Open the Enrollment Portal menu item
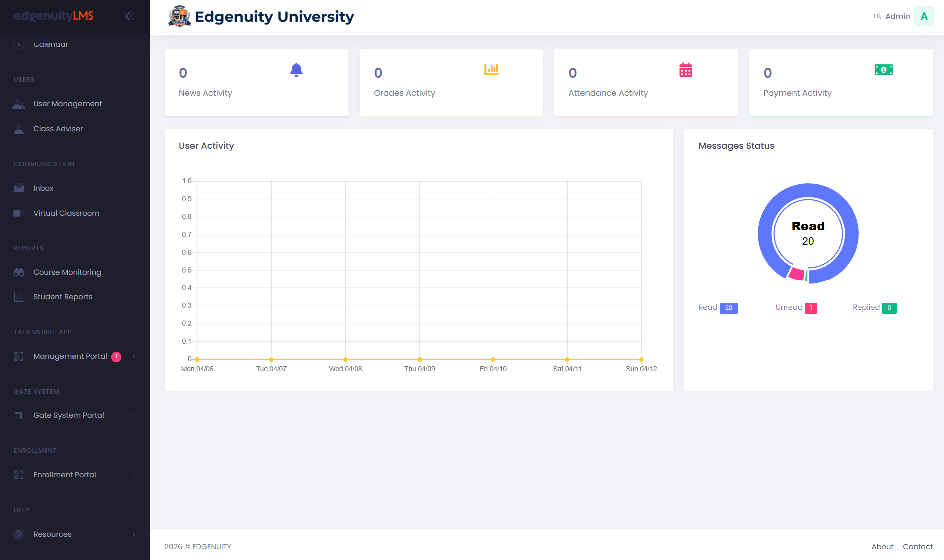The height and width of the screenshot is (560, 944). [64, 475]
